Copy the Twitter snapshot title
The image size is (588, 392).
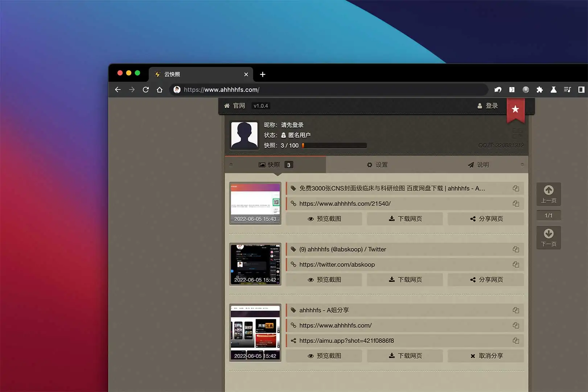point(515,249)
